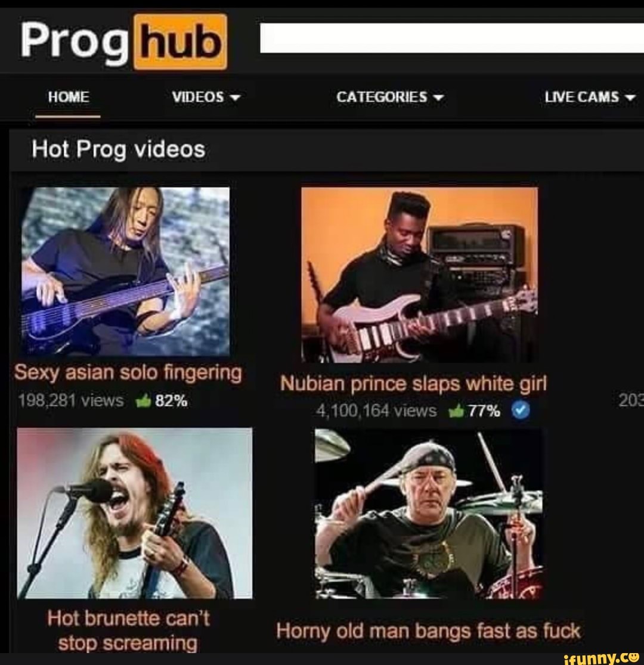
Task: Click the 'Nubian prince' video title
Action: (x=413, y=384)
